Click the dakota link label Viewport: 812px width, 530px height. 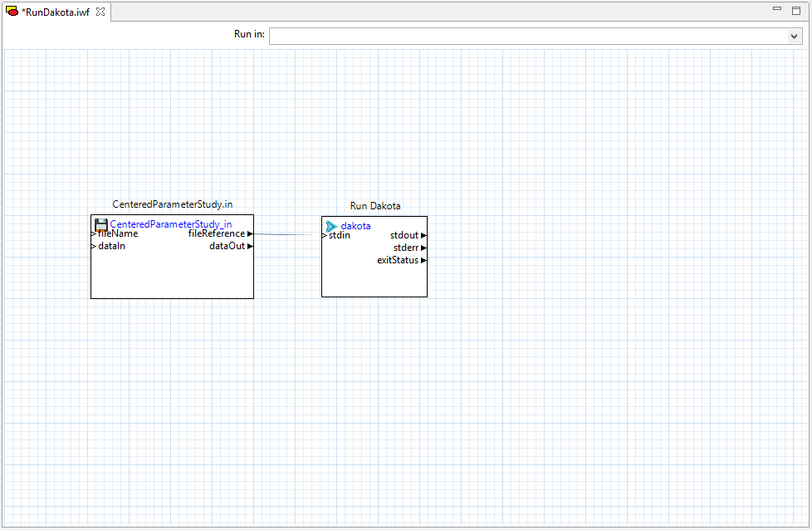pyautogui.click(x=356, y=225)
